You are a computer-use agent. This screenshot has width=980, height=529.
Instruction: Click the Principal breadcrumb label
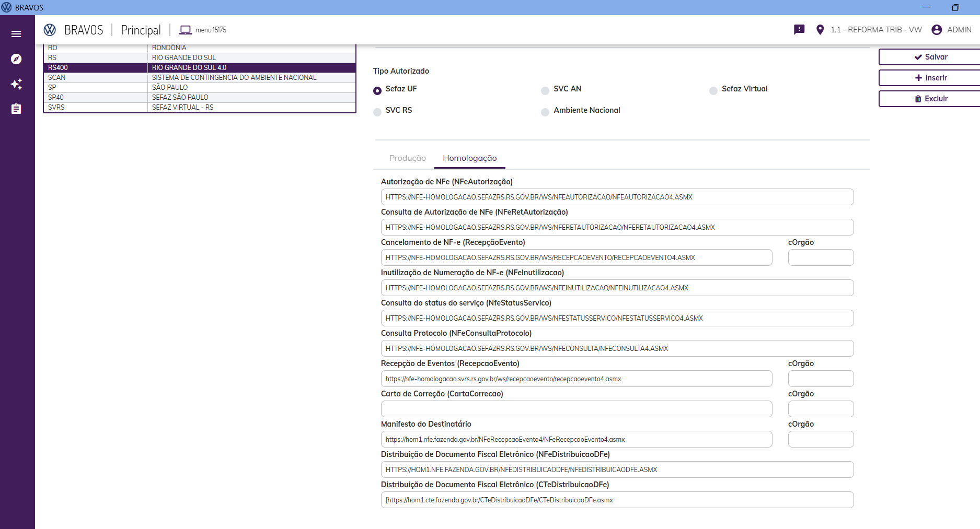141,30
